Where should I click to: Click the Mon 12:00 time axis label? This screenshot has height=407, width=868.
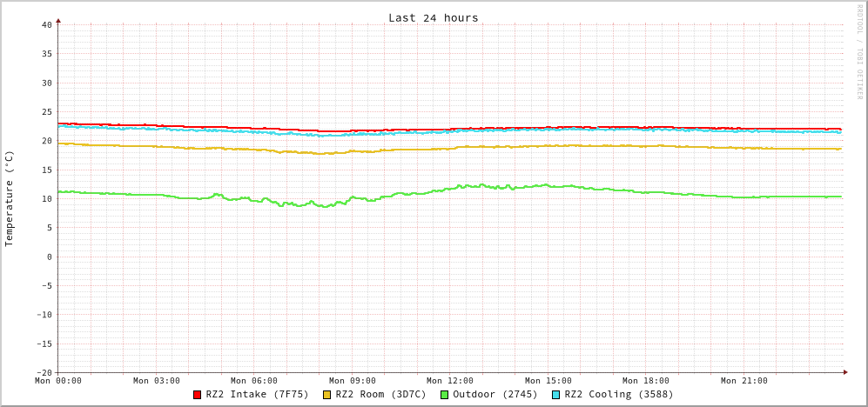pyautogui.click(x=450, y=381)
